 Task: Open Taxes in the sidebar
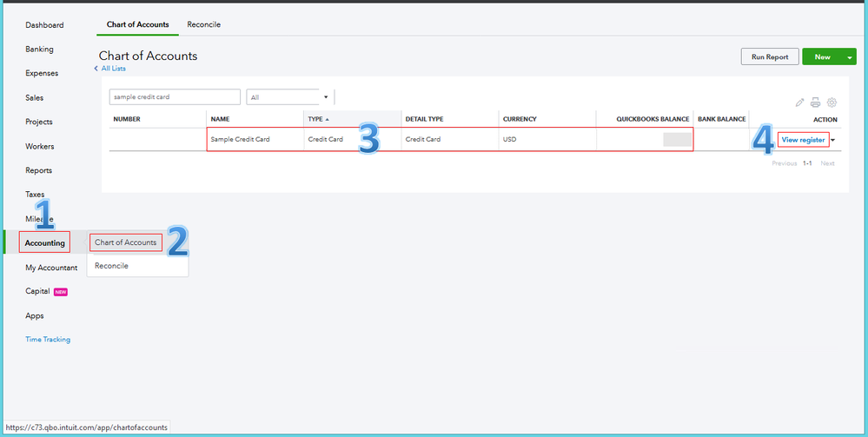coord(35,195)
